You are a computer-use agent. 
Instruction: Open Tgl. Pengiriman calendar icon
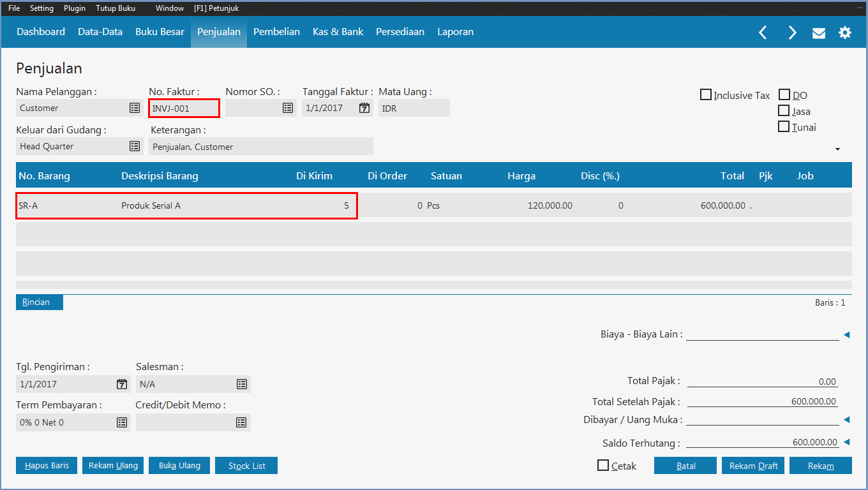(122, 384)
